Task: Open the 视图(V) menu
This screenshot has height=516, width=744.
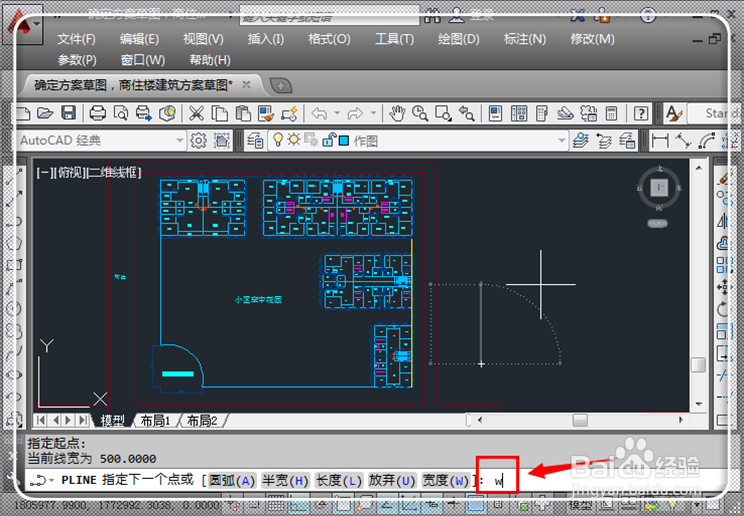Action: pos(203,39)
